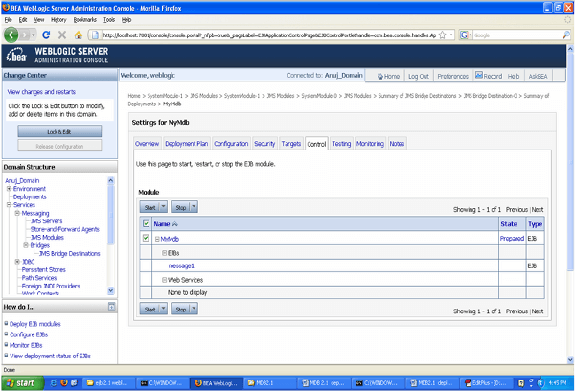Click the URL address field

pos(268,35)
